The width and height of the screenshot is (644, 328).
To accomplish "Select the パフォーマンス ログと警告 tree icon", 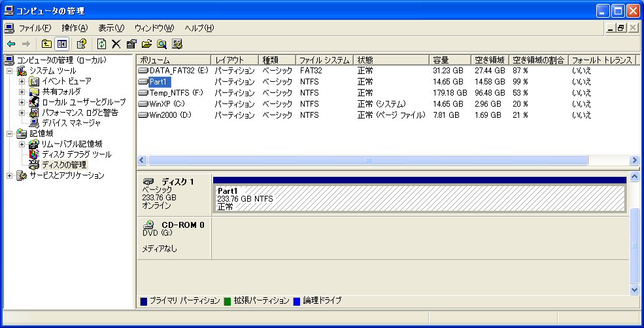I will [x=34, y=113].
